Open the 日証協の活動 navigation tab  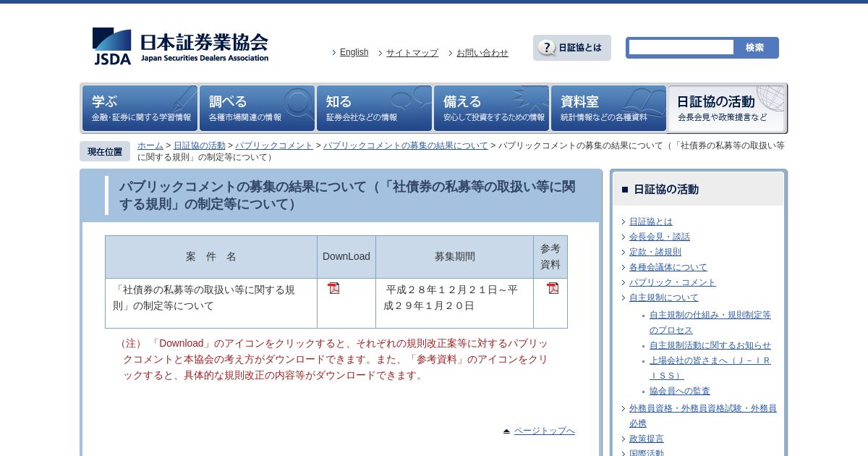pos(726,109)
